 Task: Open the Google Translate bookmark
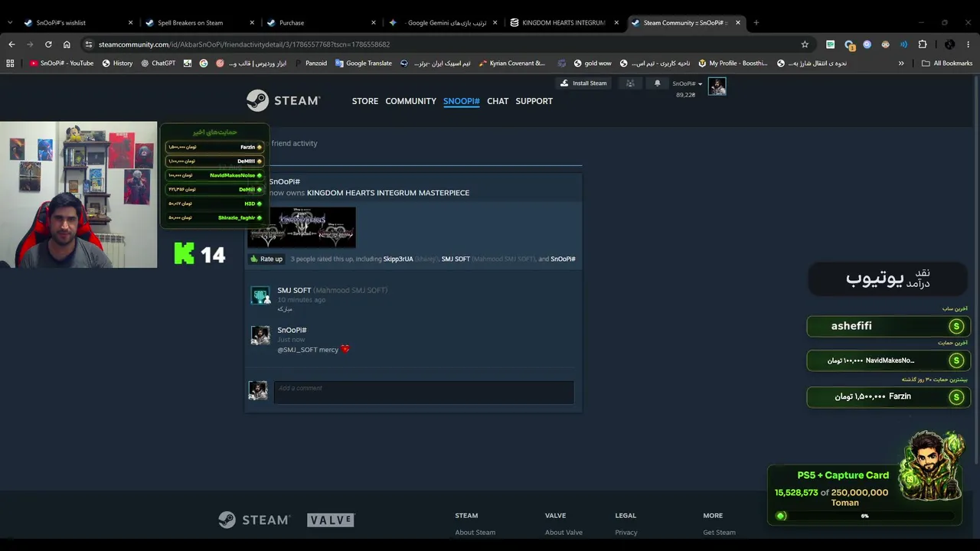point(364,64)
